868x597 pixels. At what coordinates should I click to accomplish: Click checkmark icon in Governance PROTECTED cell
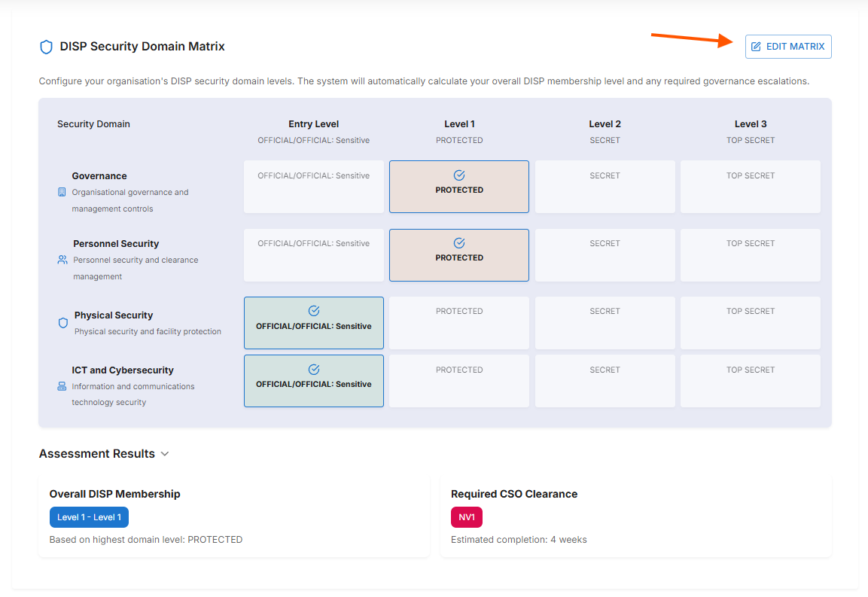point(459,175)
